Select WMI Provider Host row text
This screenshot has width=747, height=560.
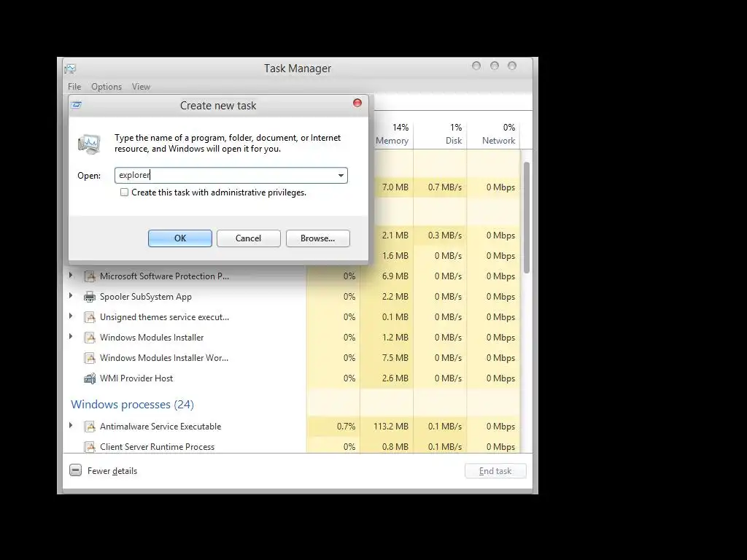tap(136, 378)
